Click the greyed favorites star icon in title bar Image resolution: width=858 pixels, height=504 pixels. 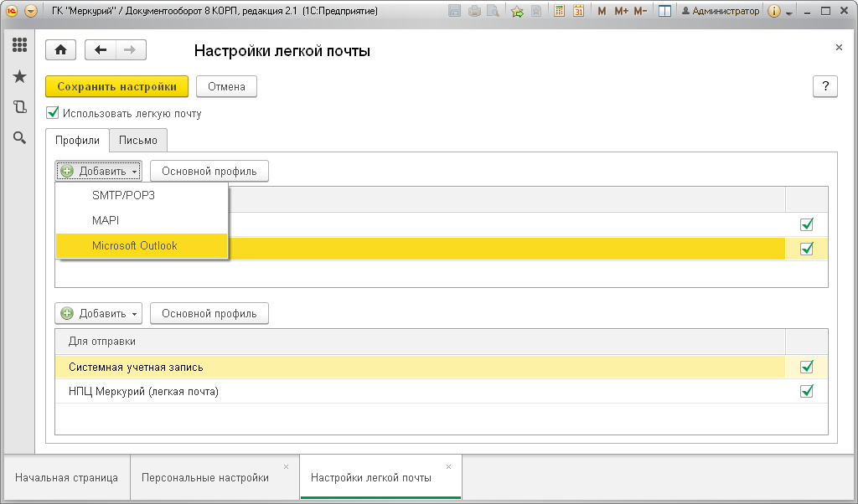pyautogui.click(x=536, y=10)
